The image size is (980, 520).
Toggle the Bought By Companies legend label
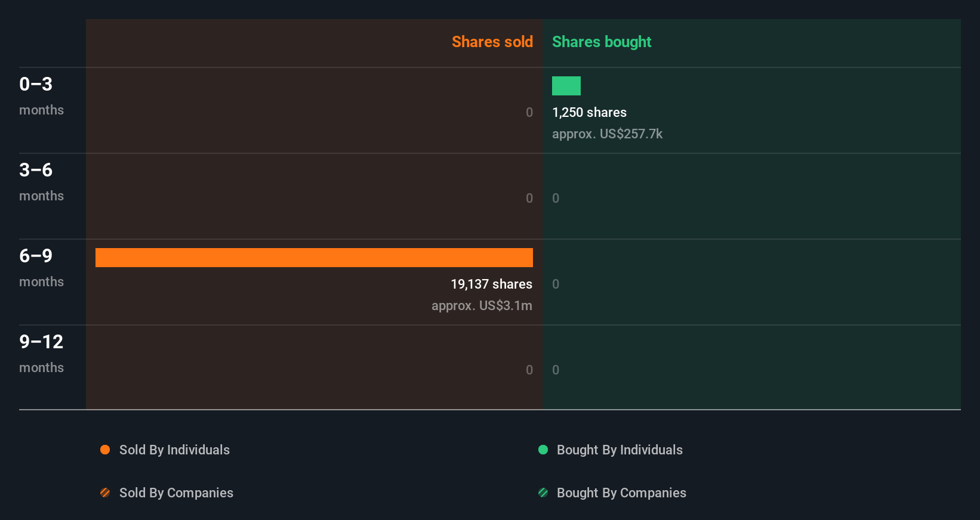pos(621,493)
